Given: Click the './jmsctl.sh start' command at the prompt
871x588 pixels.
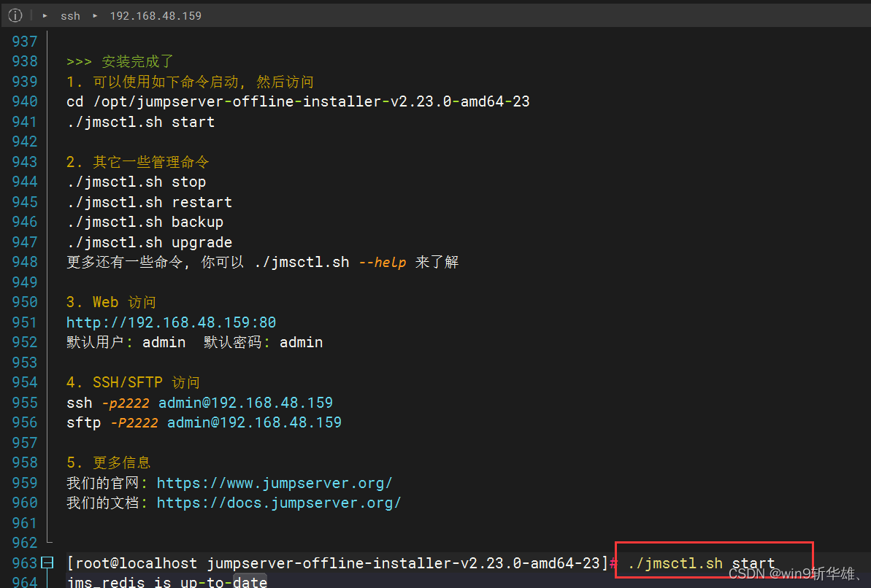Looking at the screenshot, I should click(x=701, y=563).
